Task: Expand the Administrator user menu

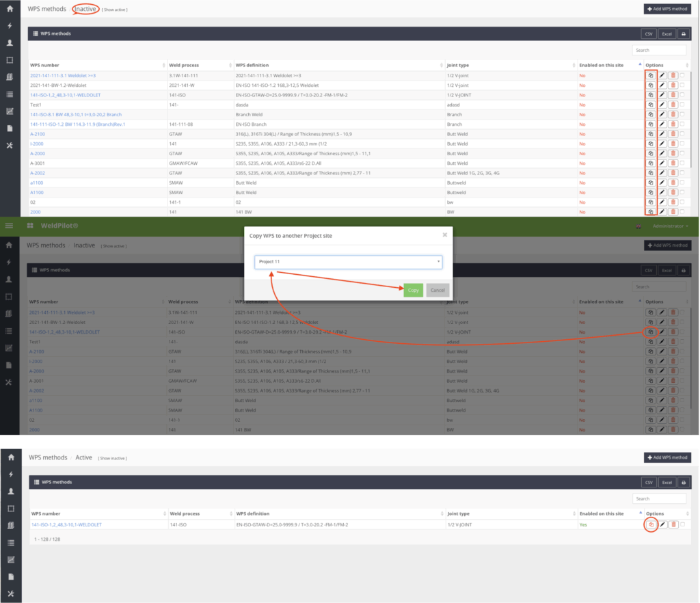Action: (x=671, y=226)
